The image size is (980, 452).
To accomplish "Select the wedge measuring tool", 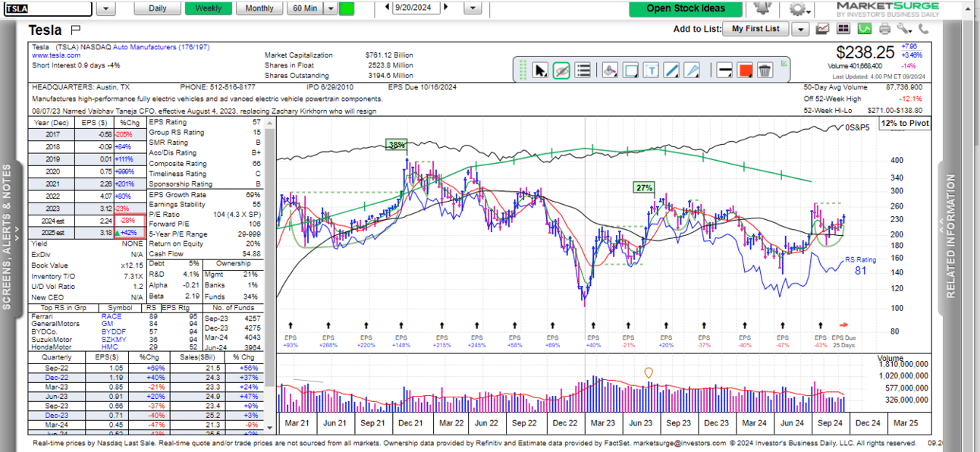I will 691,71.
